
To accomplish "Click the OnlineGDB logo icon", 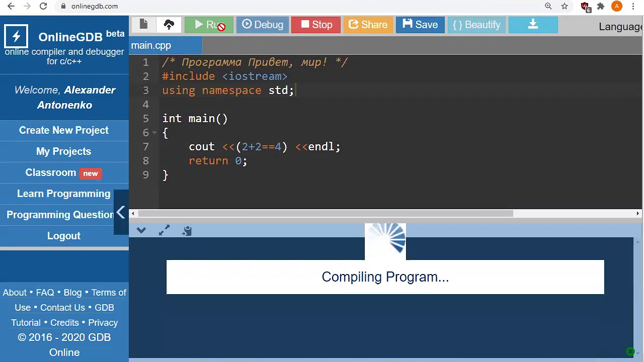I will [16, 37].
